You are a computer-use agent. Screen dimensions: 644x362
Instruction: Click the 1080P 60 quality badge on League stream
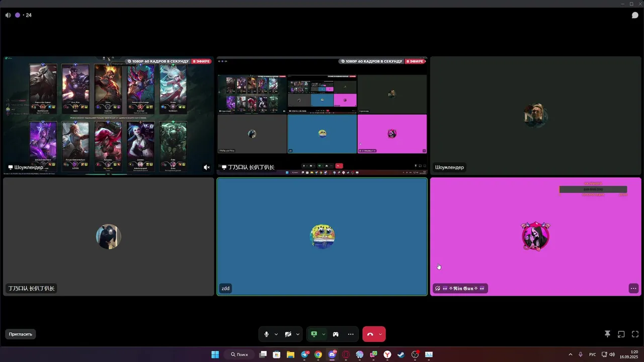157,61
